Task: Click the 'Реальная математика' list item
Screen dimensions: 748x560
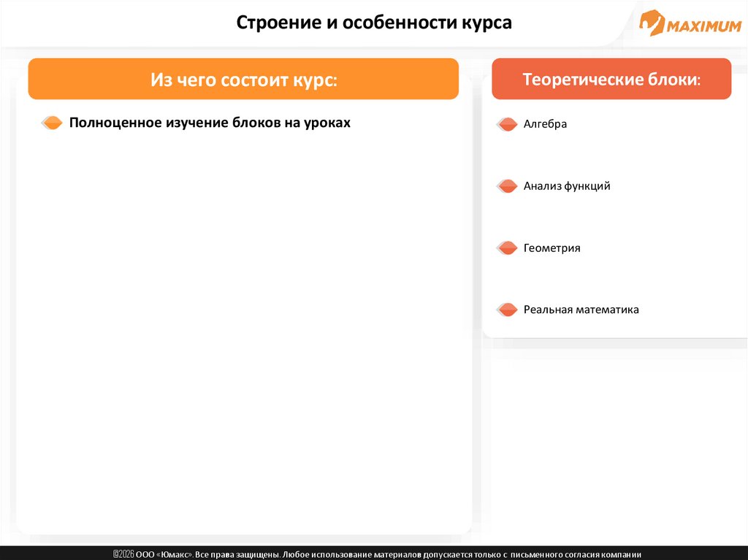Action: (x=581, y=310)
